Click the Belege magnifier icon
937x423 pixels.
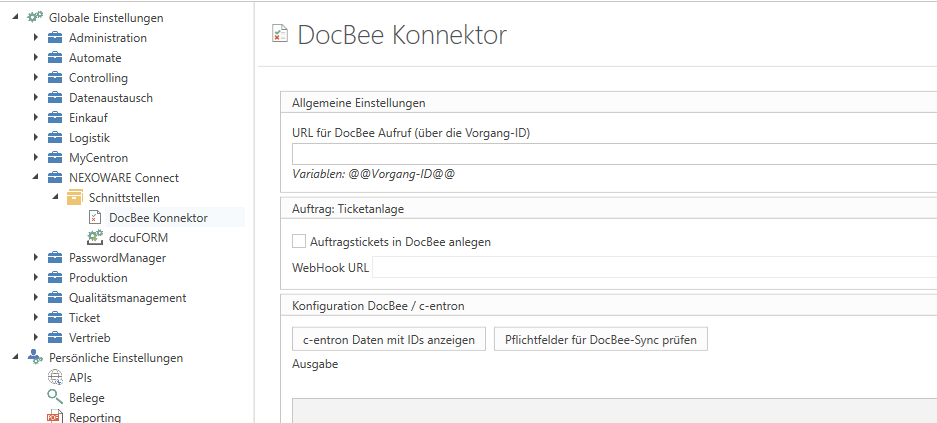click(x=55, y=397)
